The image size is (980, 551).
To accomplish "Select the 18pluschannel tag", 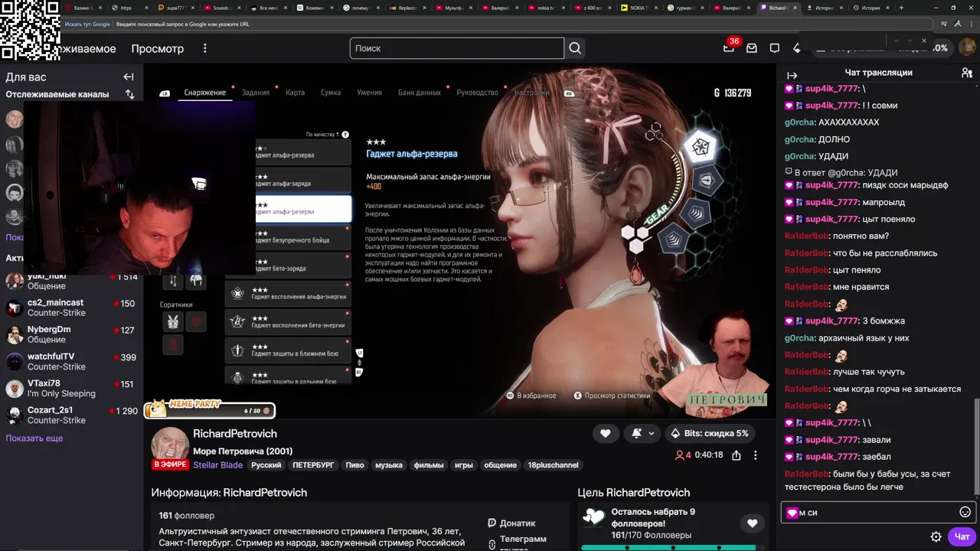I will 553,465.
